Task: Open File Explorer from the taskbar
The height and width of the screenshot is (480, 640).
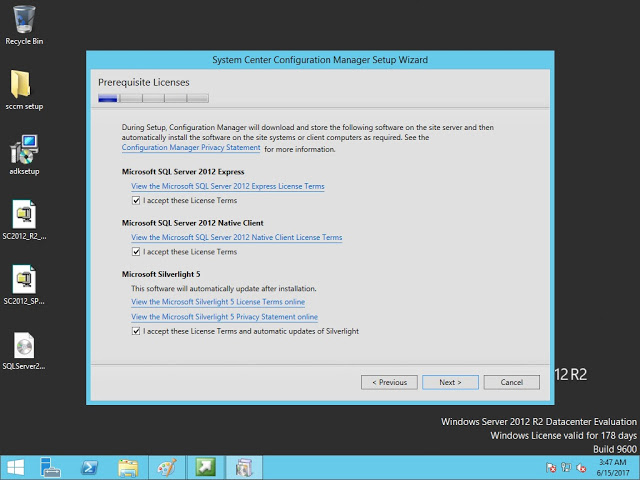Action: pos(128,467)
